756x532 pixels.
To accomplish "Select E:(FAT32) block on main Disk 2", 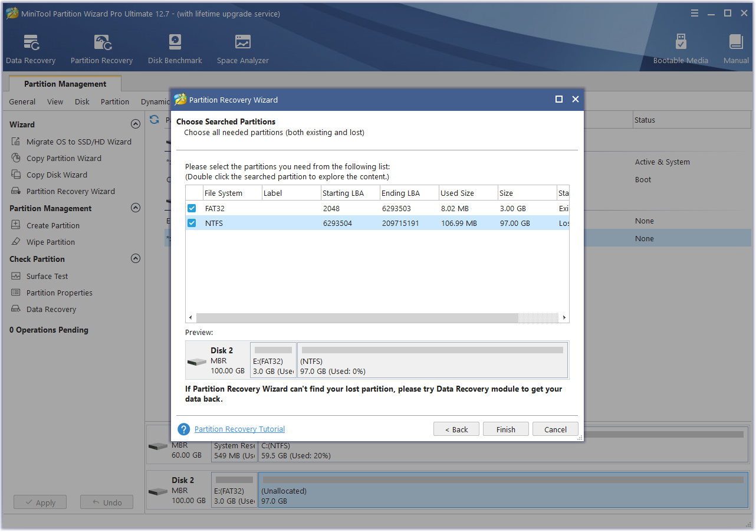I will pyautogui.click(x=235, y=490).
